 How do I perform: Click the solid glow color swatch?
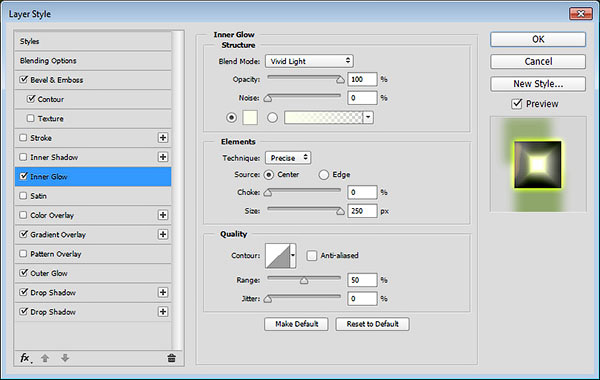tap(250, 117)
